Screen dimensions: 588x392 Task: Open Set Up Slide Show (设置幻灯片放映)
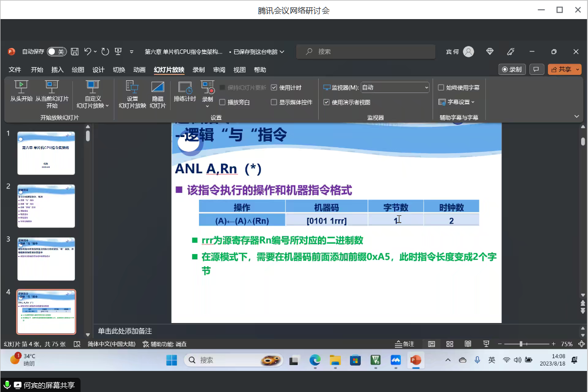pos(132,94)
